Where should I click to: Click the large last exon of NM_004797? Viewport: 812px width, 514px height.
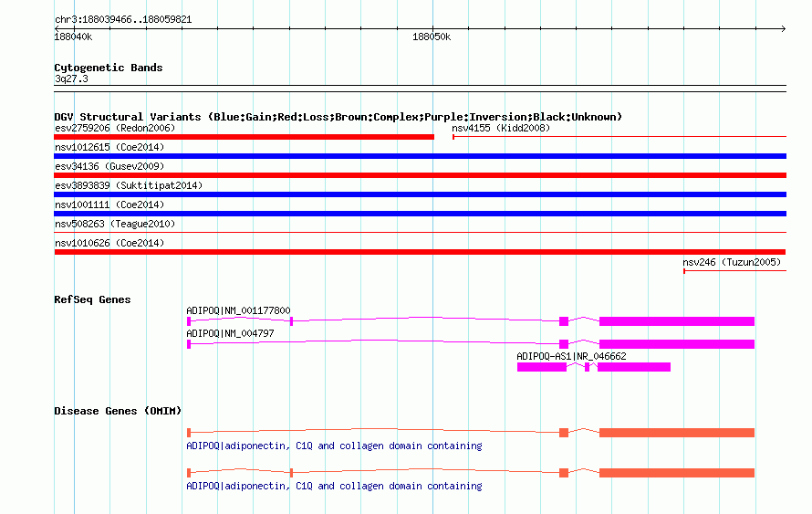(x=677, y=344)
